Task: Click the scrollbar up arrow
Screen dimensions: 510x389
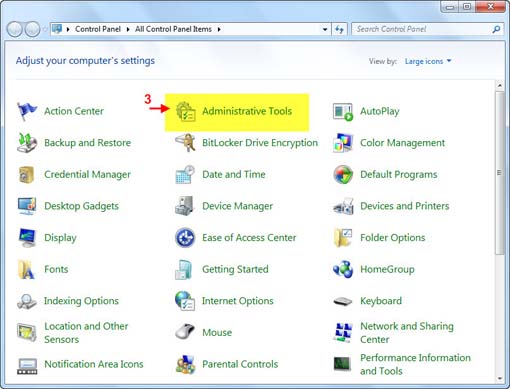Action: click(x=500, y=86)
